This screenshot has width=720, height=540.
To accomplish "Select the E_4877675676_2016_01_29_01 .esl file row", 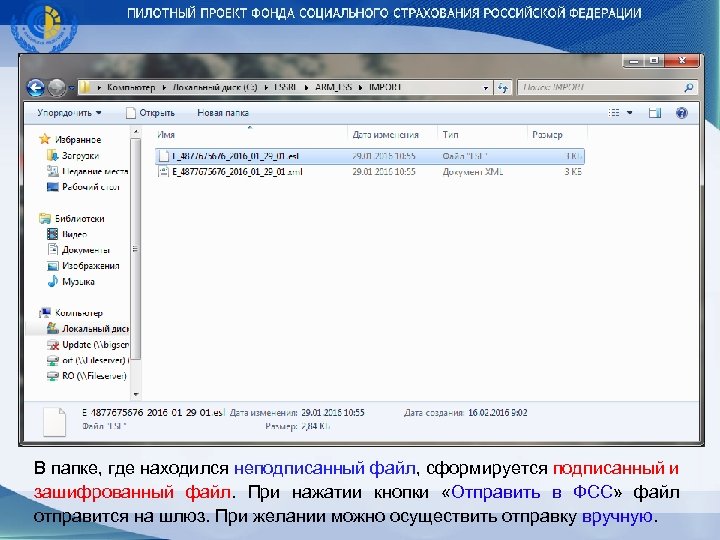I will pos(370,156).
